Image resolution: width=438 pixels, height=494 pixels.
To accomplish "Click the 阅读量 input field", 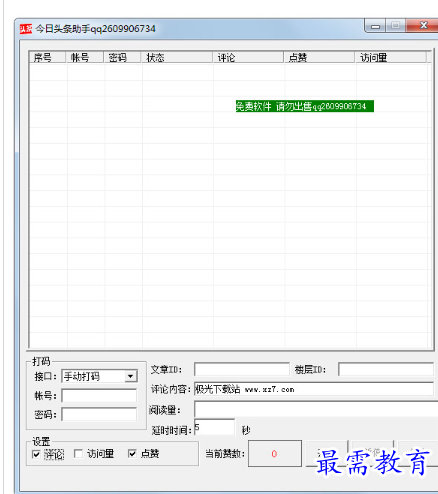I will pyautogui.click(x=316, y=409).
